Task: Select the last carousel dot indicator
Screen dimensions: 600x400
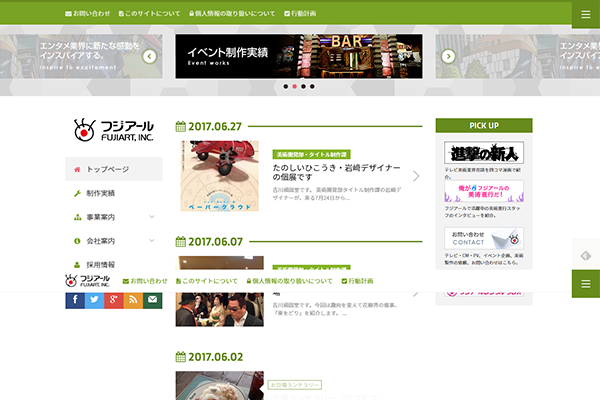Action: [311, 87]
